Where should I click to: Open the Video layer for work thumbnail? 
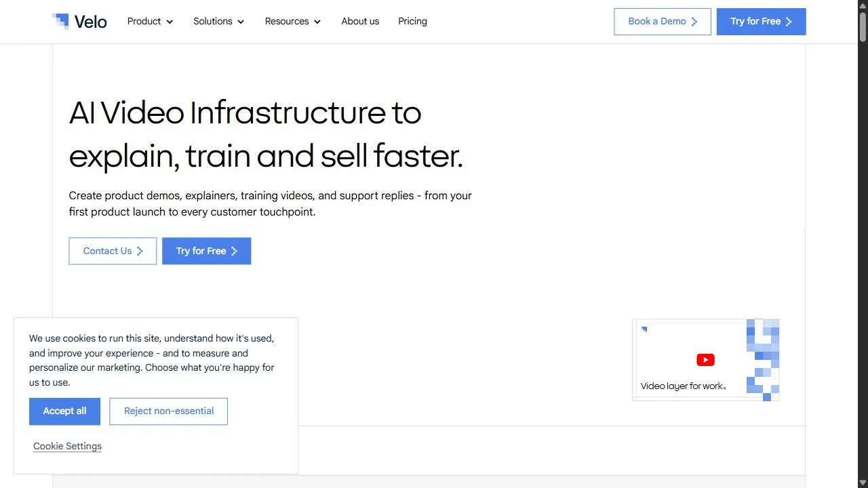(x=706, y=360)
